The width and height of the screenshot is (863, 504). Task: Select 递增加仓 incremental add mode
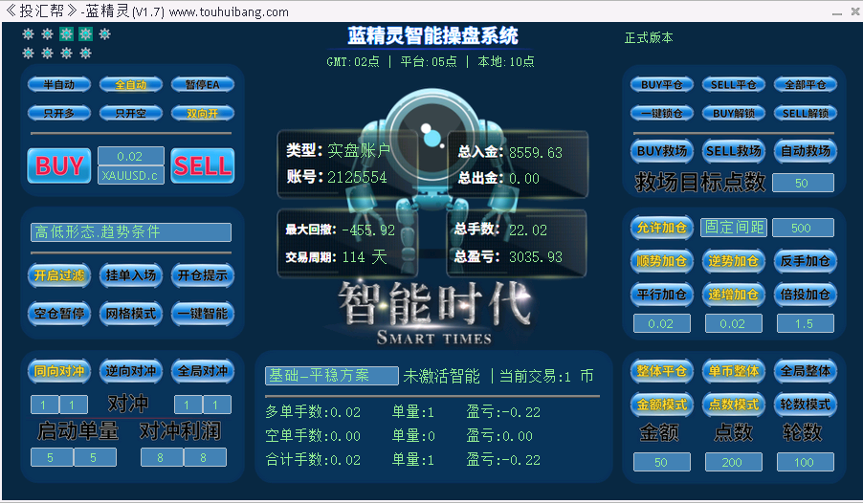[734, 295]
